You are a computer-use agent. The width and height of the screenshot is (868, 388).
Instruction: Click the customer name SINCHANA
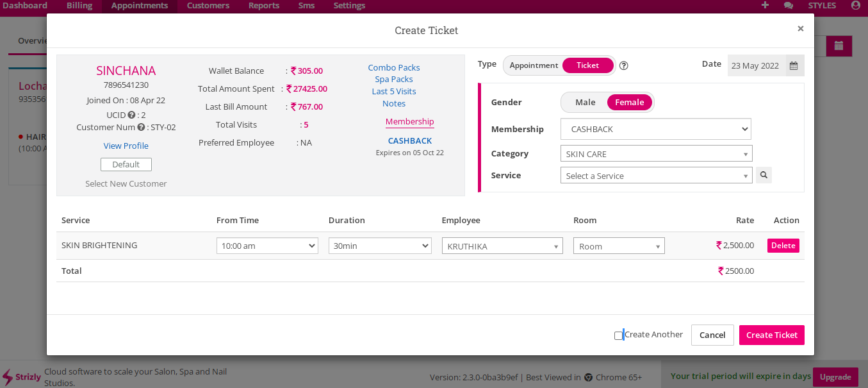(126, 71)
